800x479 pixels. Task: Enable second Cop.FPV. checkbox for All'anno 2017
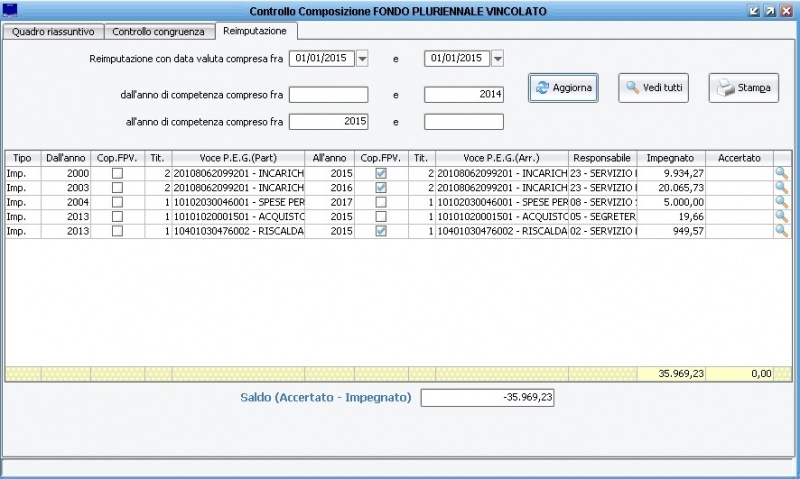pos(380,202)
